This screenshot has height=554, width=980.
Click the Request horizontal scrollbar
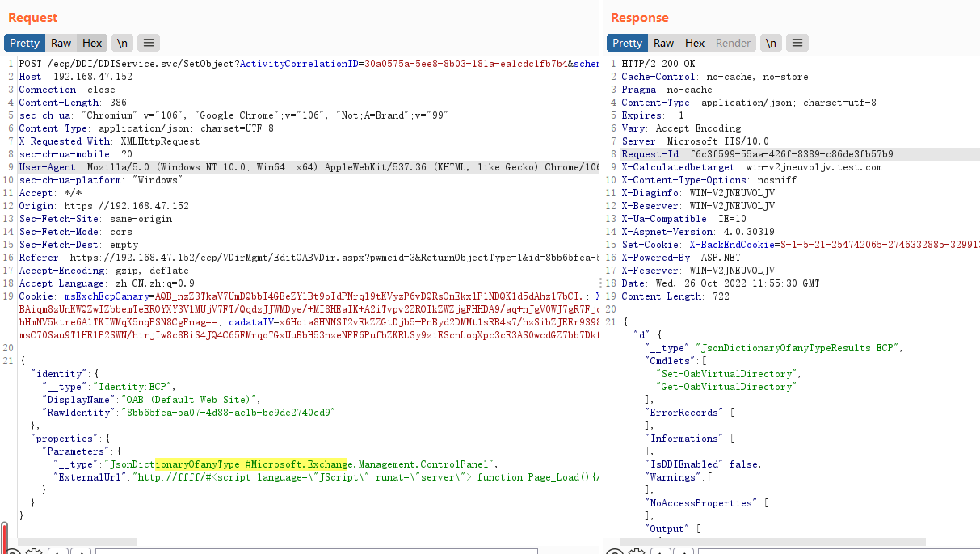77,541
